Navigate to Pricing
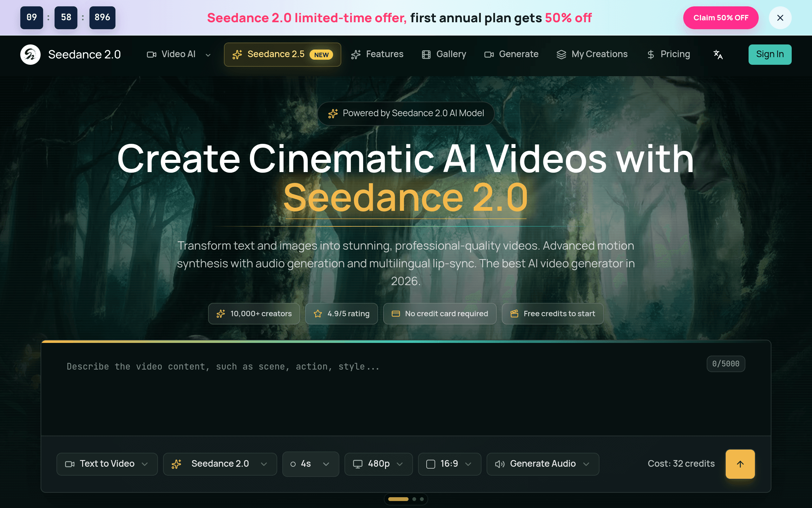The image size is (812, 508). [x=668, y=54]
